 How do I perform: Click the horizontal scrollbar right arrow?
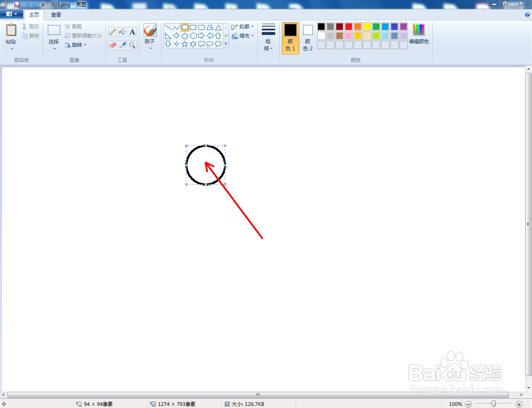coord(521,395)
